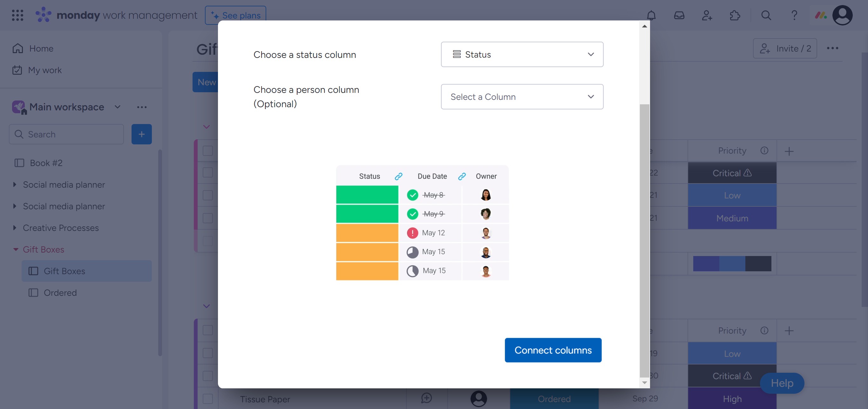Screen dimensions: 868x409
Task: Click the Connect columns button
Action: (553, 350)
